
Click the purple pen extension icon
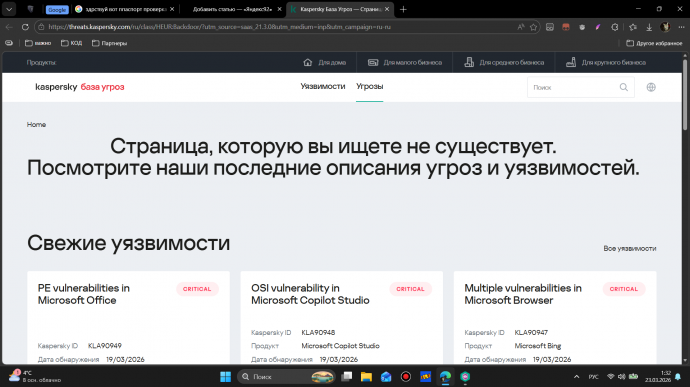(598, 27)
